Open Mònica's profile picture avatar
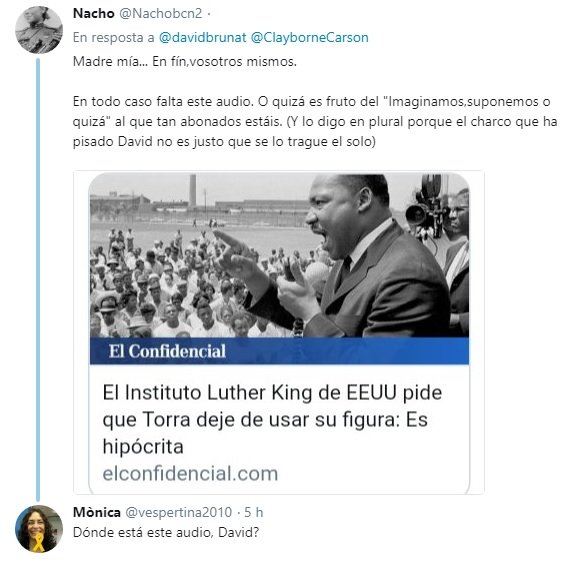Screen dimensions: 571x575 pyautogui.click(x=39, y=528)
